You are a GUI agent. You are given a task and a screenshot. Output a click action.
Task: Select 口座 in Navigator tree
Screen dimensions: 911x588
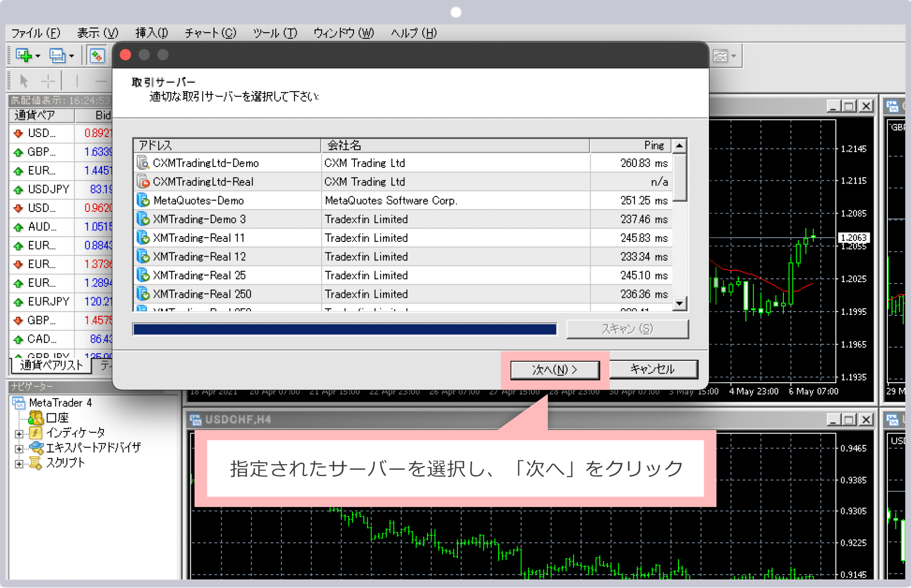[x=57, y=418]
